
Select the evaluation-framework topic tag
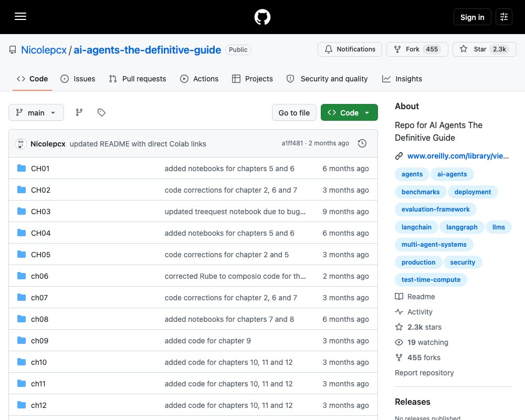coord(436,209)
